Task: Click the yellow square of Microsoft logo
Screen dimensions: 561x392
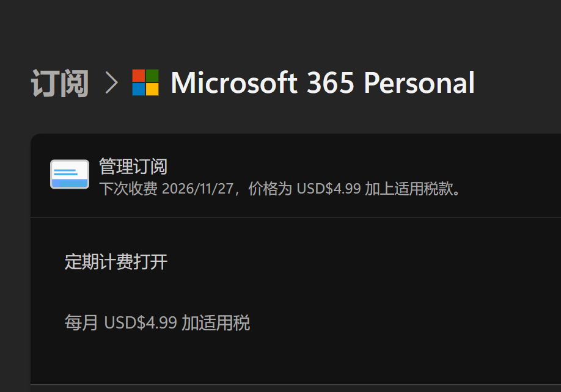Action: (152, 89)
